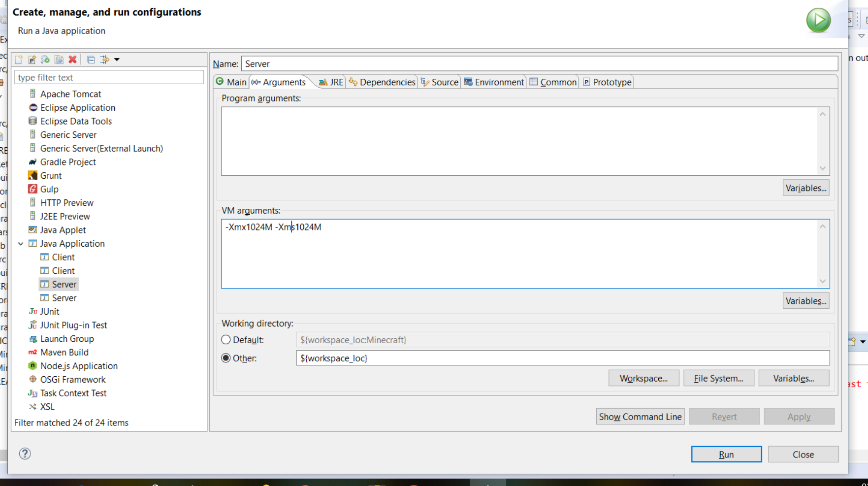Open the Environment tab
The width and height of the screenshot is (868, 486).
pos(494,82)
